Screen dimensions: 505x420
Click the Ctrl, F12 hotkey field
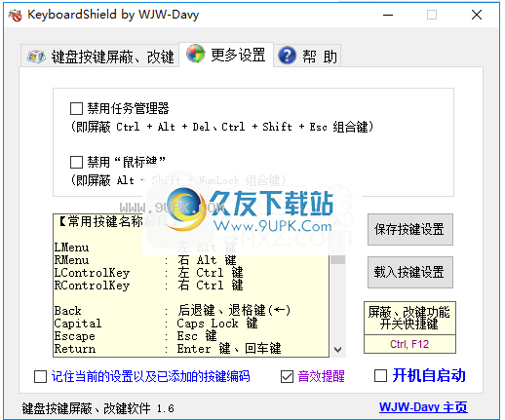[x=409, y=344]
